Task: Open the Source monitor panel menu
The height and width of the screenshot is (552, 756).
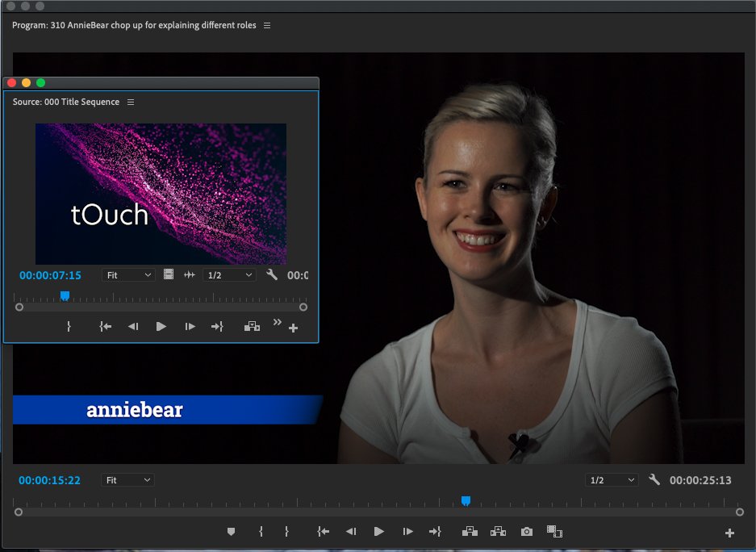Action: [x=131, y=102]
